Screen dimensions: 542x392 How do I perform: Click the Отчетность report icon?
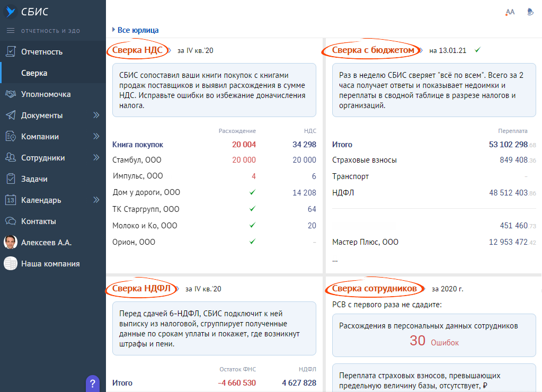(11, 51)
